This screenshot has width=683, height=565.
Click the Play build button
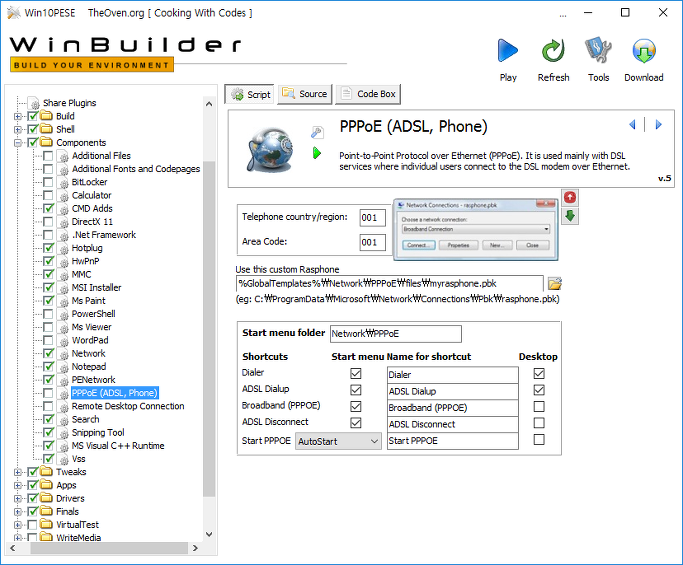pyautogui.click(x=508, y=51)
